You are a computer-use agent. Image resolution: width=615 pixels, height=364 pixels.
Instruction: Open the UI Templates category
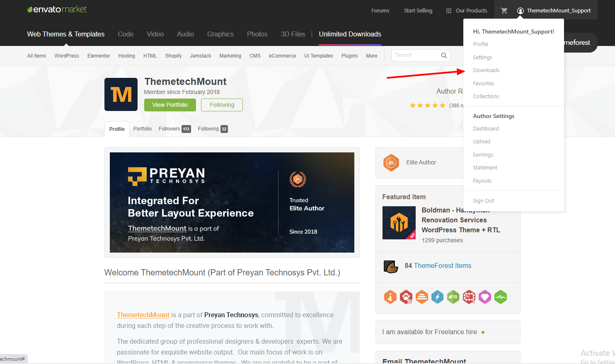319,56
